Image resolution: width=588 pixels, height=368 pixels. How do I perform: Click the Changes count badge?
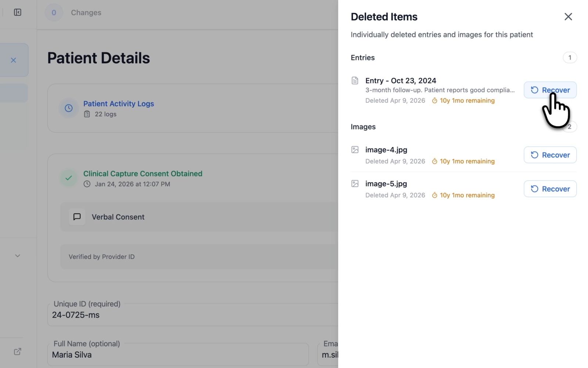pos(54,12)
